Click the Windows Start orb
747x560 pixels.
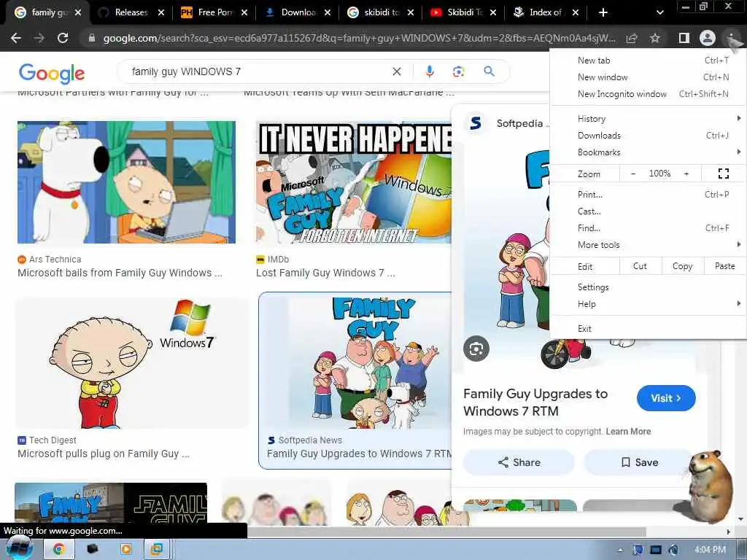click(19, 548)
